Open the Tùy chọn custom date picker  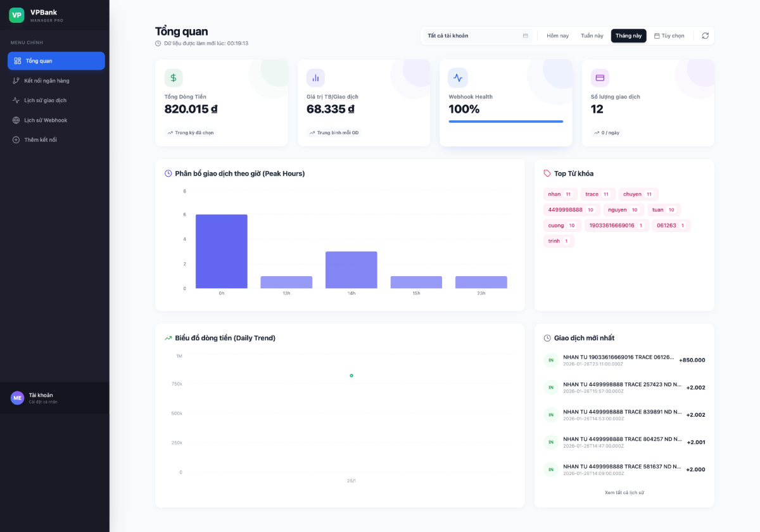point(669,36)
